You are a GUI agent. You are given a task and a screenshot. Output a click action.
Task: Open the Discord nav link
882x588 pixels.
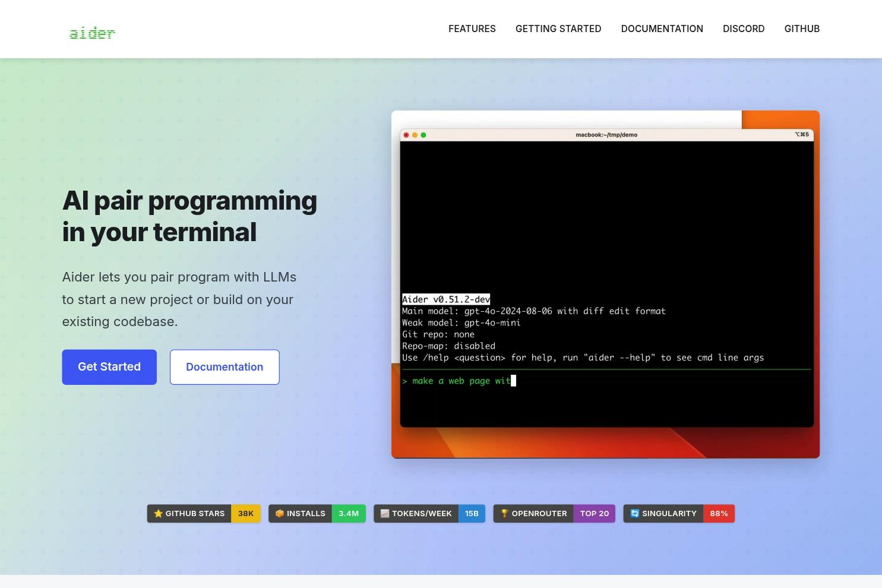(744, 29)
